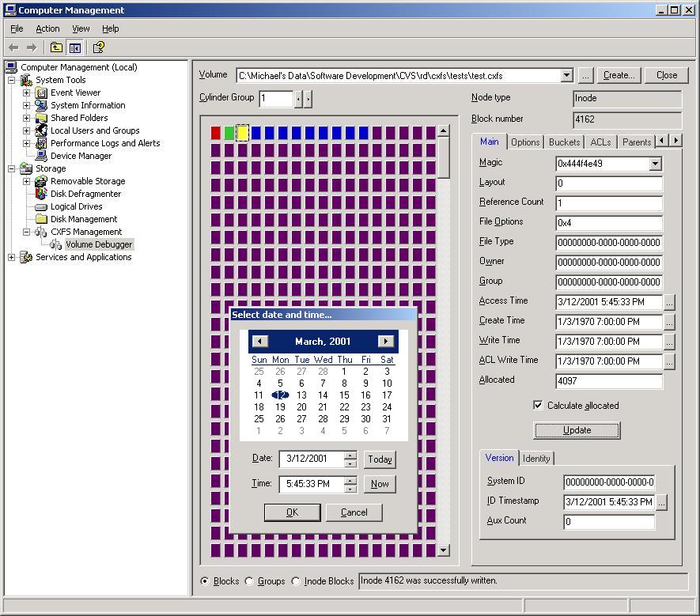Expand the Event Viewer tree node
Screen dimensions: 700x616
pyautogui.click(x=26, y=93)
